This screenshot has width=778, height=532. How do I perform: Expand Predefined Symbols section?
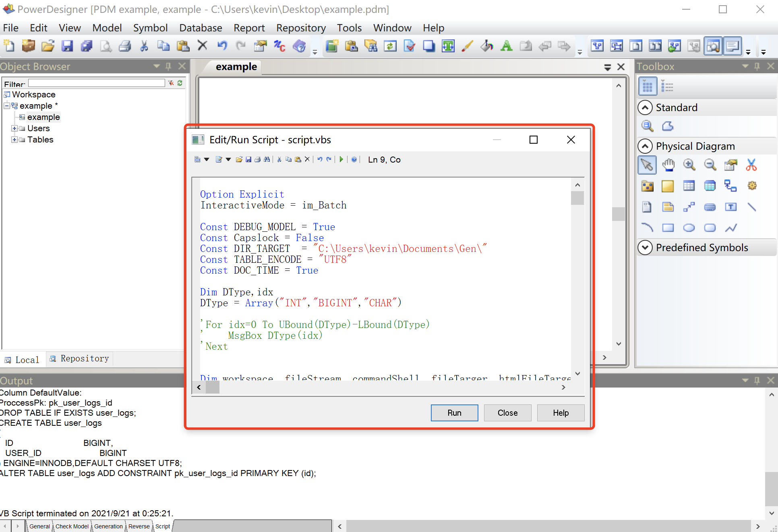pyautogui.click(x=645, y=247)
